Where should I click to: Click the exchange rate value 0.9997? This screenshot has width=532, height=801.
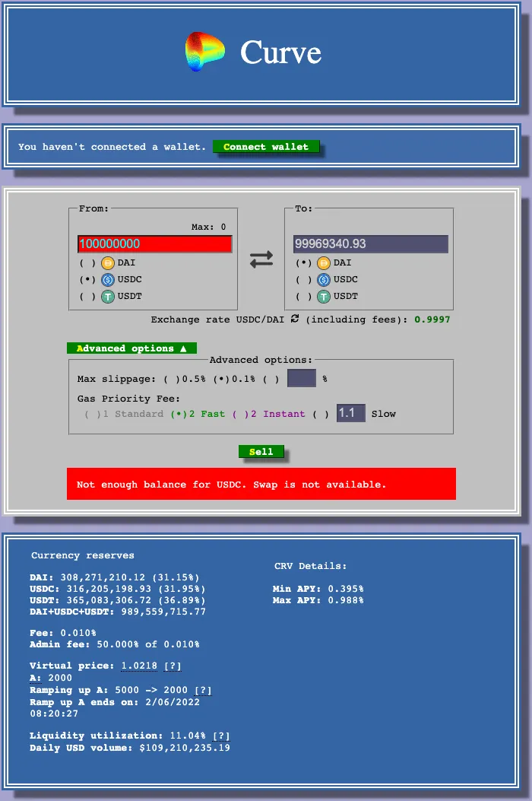point(432,319)
